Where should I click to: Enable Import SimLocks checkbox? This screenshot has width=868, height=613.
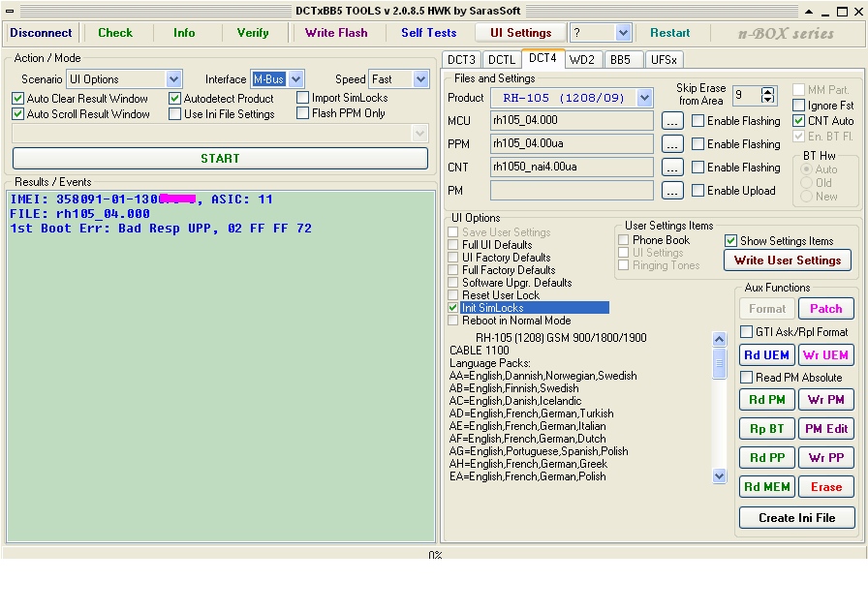click(x=303, y=98)
